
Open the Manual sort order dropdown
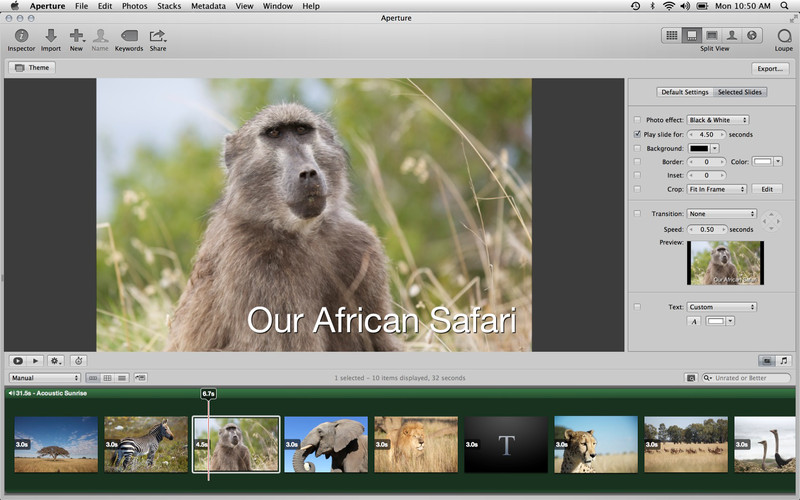(45, 378)
